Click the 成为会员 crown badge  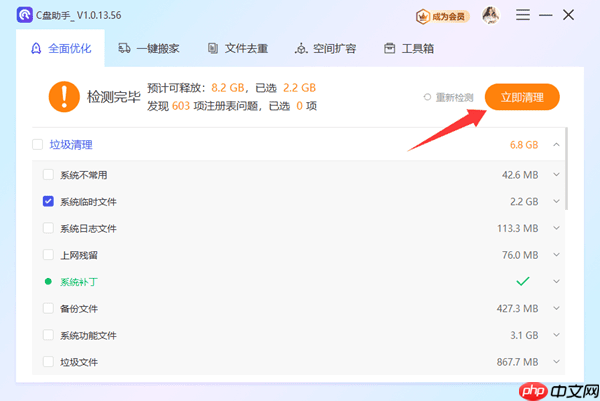pos(442,16)
